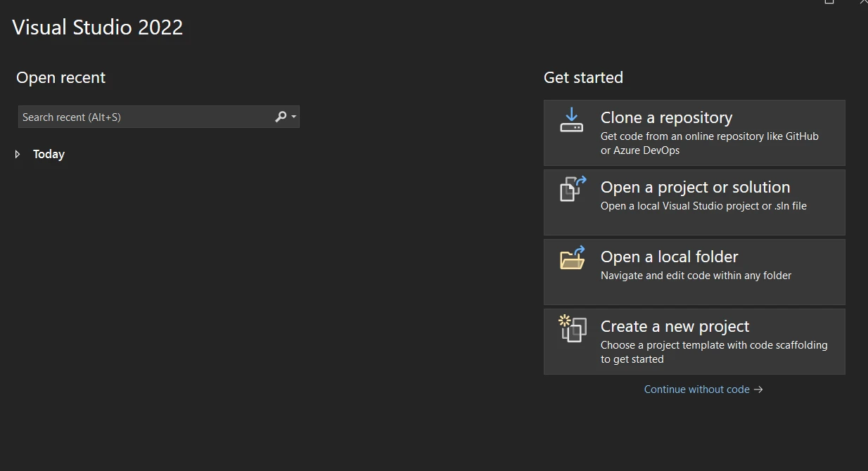Follow the Continue without code link

(696, 389)
